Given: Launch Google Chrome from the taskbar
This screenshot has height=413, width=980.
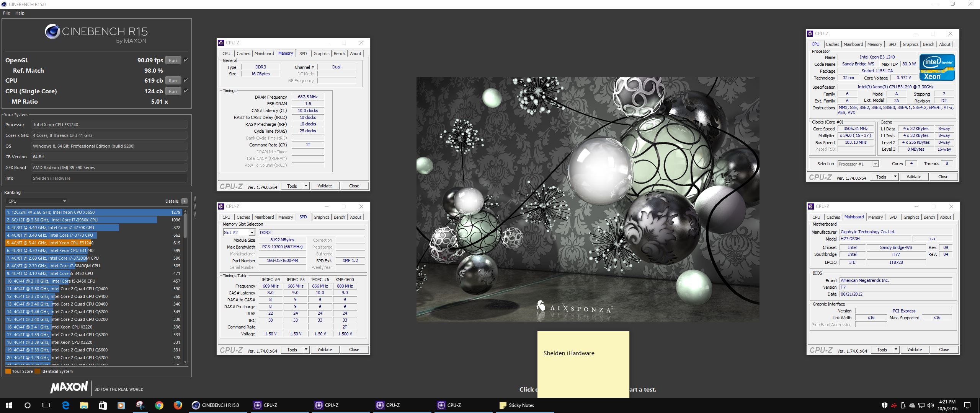Looking at the screenshot, I should (x=159, y=405).
